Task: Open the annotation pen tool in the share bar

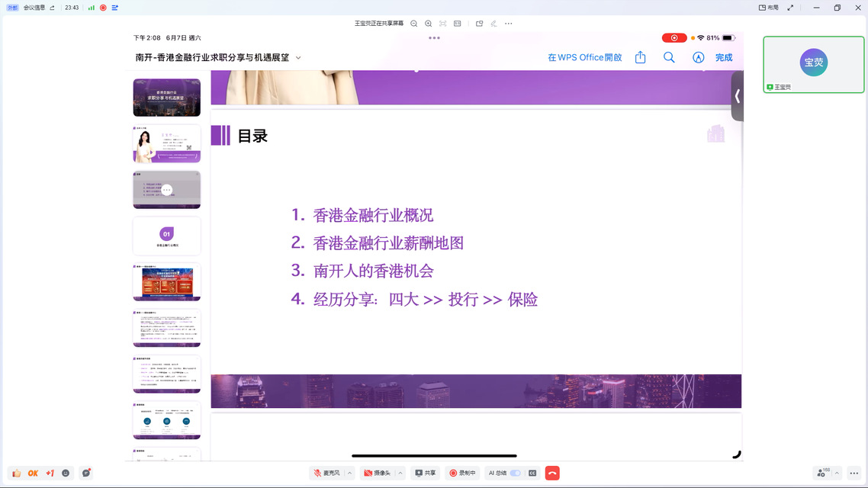Action: point(495,24)
